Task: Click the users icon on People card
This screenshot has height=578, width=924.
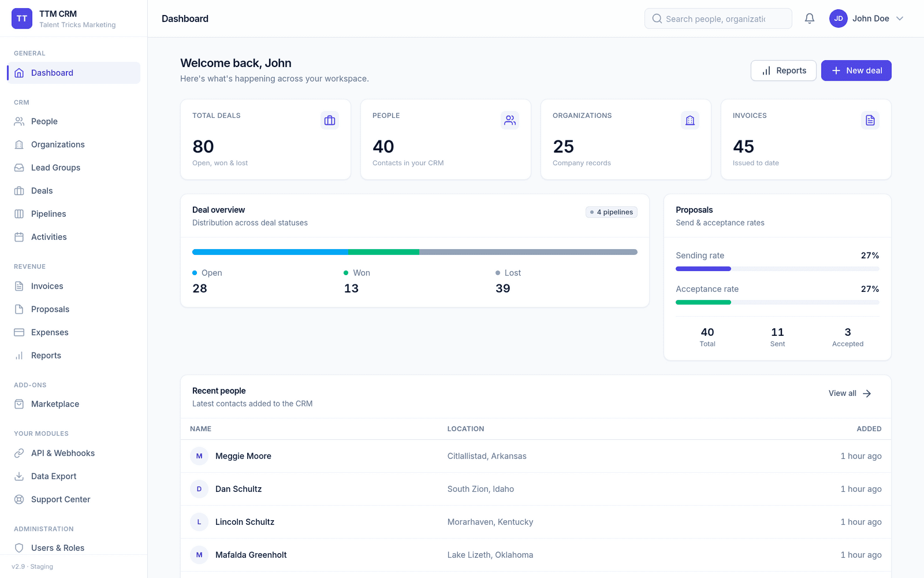Action: (510, 120)
